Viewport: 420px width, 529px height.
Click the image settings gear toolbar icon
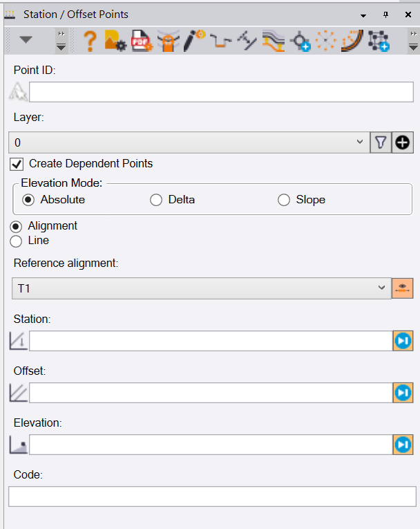point(115,41)
